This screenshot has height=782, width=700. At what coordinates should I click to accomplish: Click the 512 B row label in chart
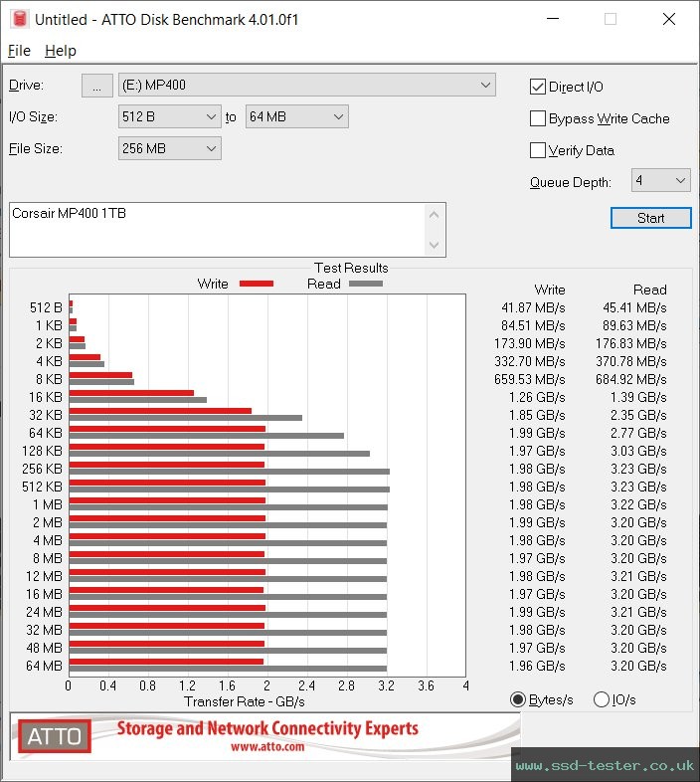(46, 307)
